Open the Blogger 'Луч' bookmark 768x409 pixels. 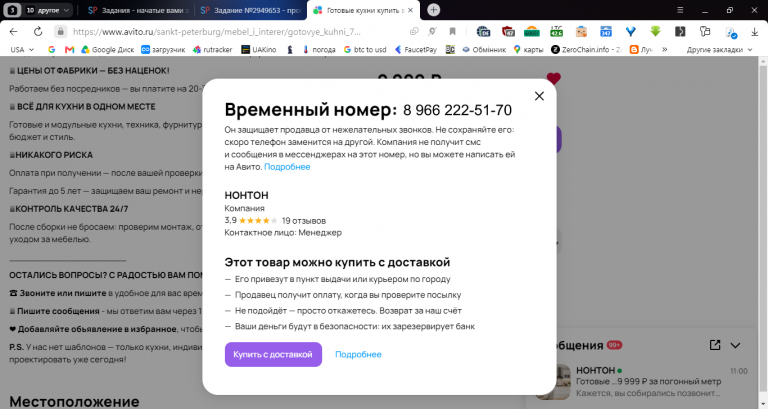pyautogui.click(x=641, y=49)
